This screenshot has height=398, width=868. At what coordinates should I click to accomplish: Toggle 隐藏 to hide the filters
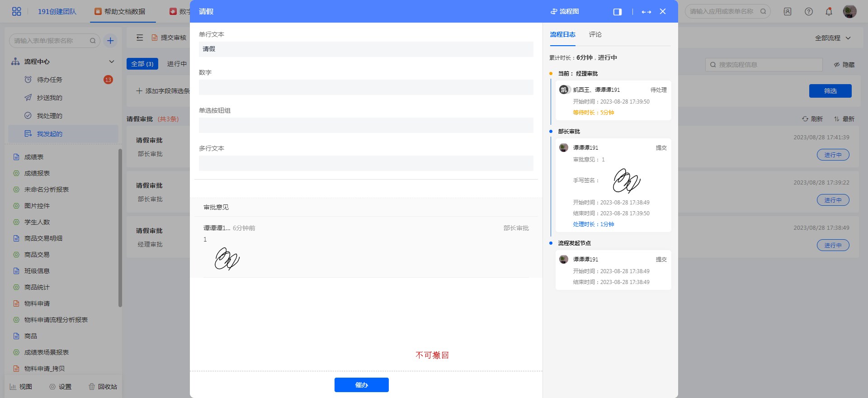[844, 65]
